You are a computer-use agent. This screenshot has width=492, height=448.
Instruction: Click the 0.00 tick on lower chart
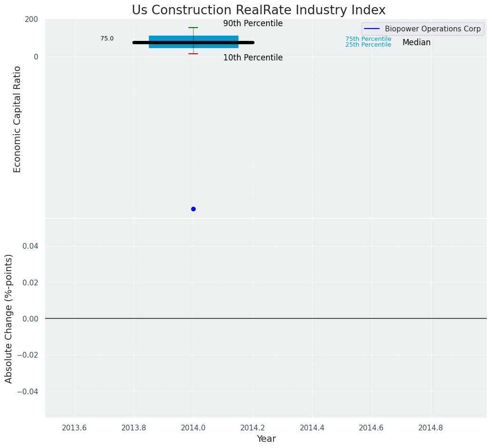[30, 319]
